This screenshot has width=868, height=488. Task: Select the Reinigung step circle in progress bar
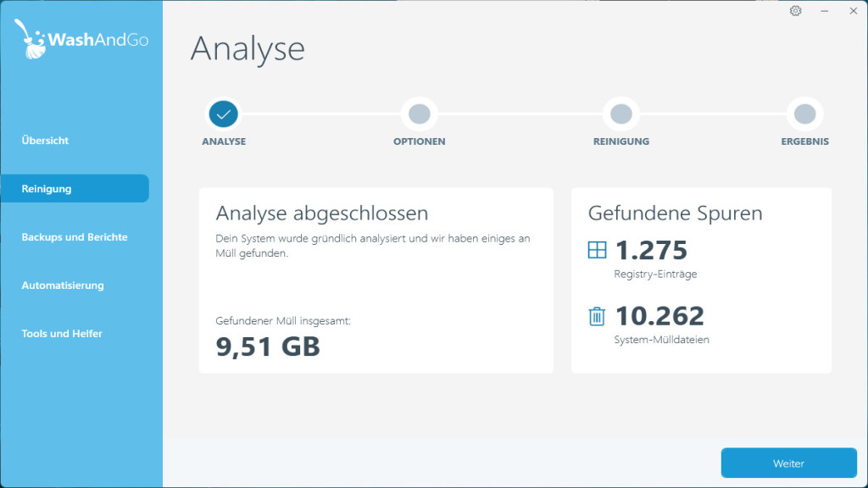click(x=620, y=114)
